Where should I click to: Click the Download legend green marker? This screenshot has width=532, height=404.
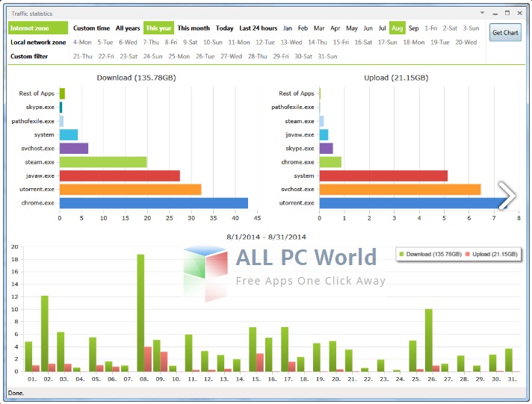[402, 254]
